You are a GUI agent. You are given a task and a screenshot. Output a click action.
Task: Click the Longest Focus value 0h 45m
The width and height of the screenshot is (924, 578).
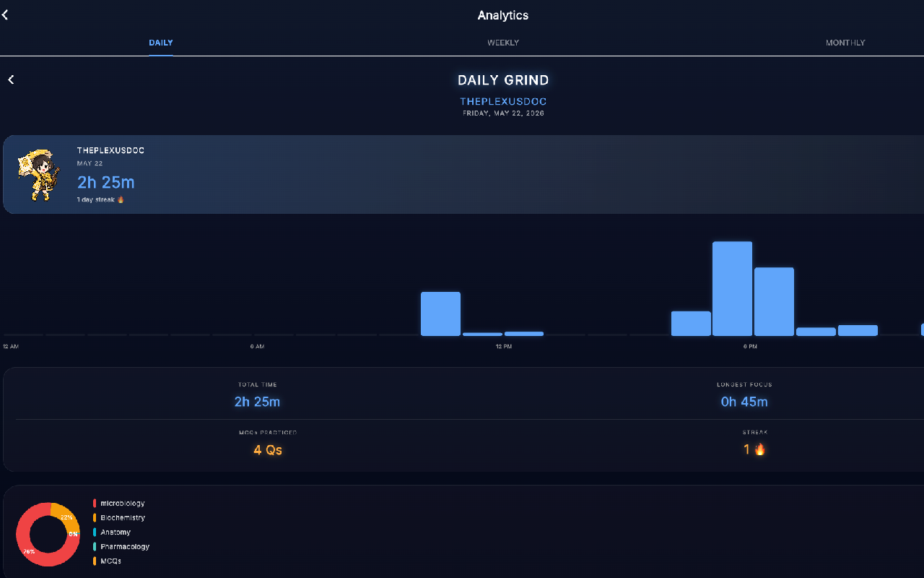744,402
